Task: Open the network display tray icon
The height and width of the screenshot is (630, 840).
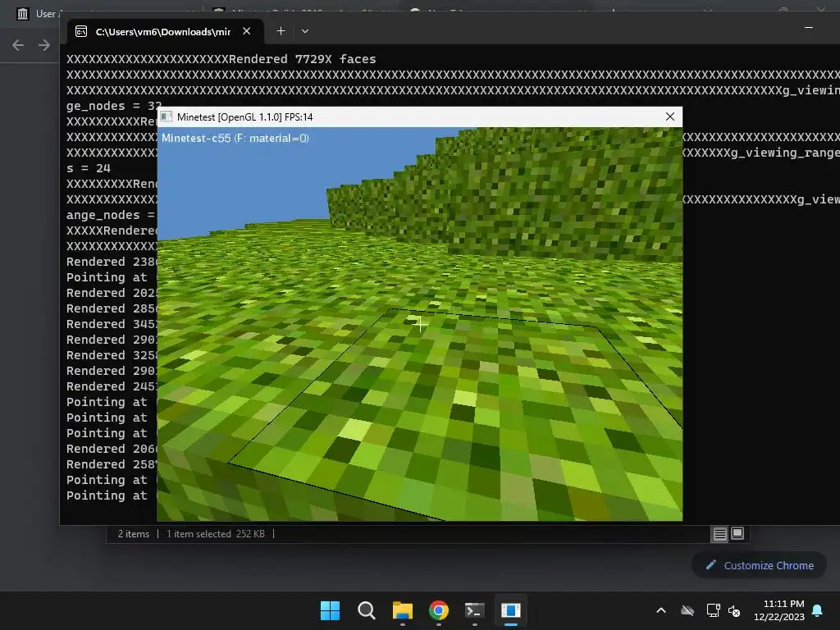Action: pyautogui.click(x=713, y=610)
